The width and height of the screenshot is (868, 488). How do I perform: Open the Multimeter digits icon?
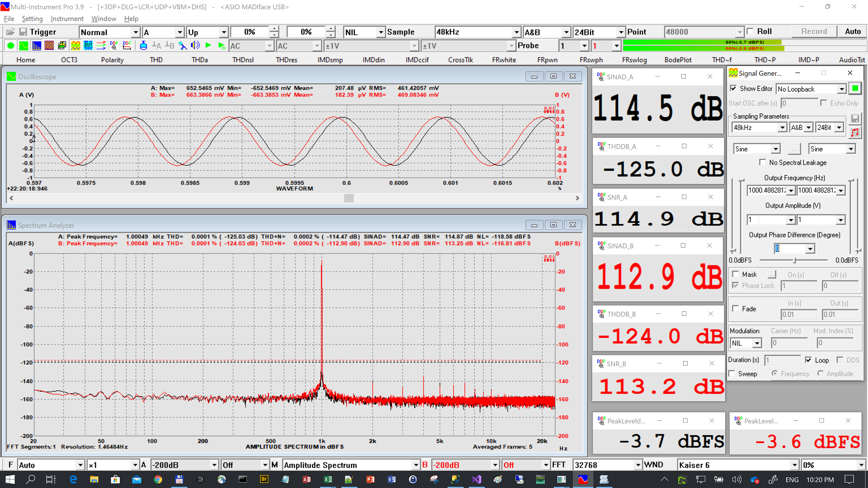tap(49, 46)
